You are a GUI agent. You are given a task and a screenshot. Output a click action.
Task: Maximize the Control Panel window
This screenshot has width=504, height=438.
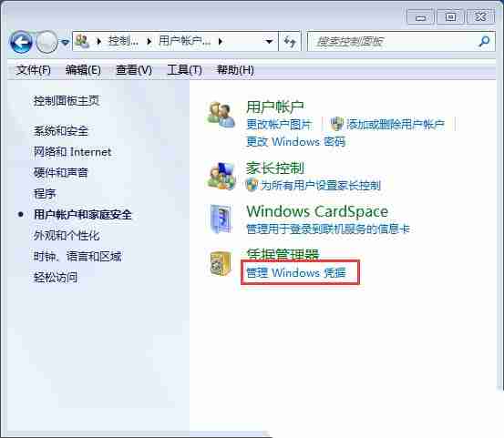tap(450, 17)
